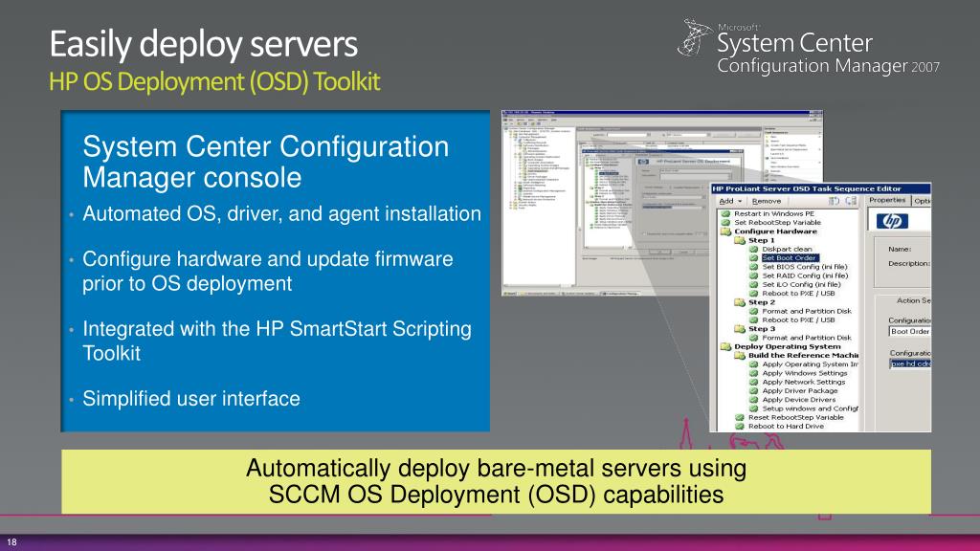This screenshot has height=551, width=980.
Task: Click the Configure Hardware folder icon
Action: pos(726,231)
